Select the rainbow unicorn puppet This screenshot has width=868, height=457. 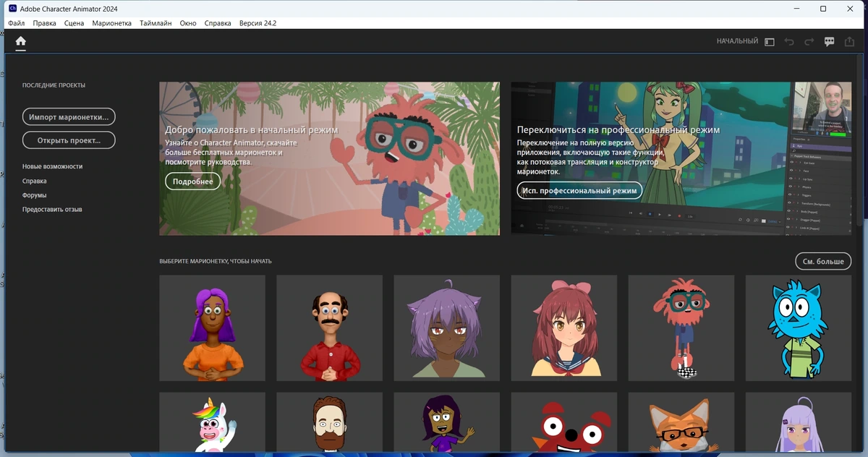[x=212, y=422]
